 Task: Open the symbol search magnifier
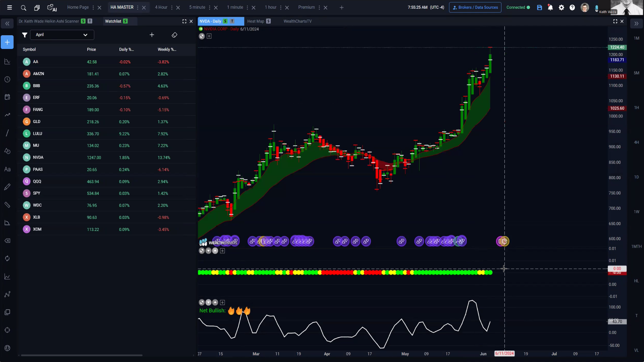click(x=23, y=7)
